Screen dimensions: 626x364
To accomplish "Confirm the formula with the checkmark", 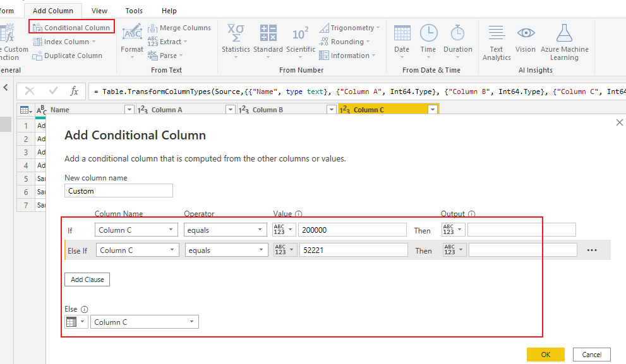I will pos(53,91).
